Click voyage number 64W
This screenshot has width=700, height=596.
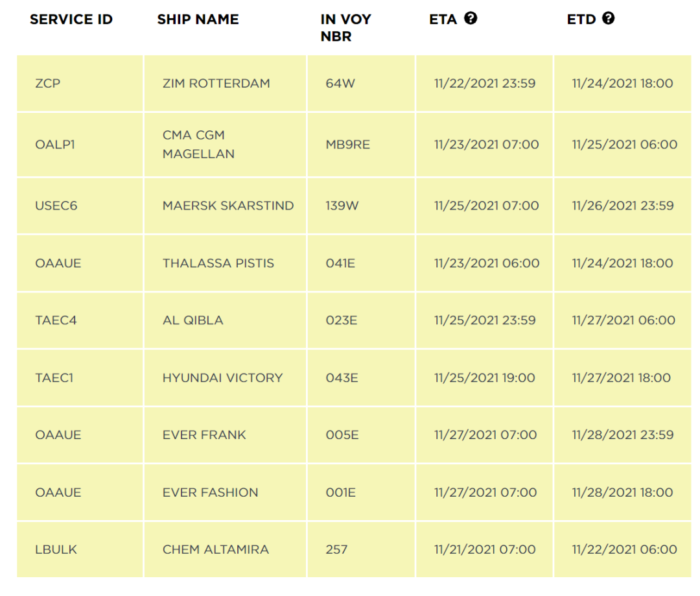click(x=340, y=84)
